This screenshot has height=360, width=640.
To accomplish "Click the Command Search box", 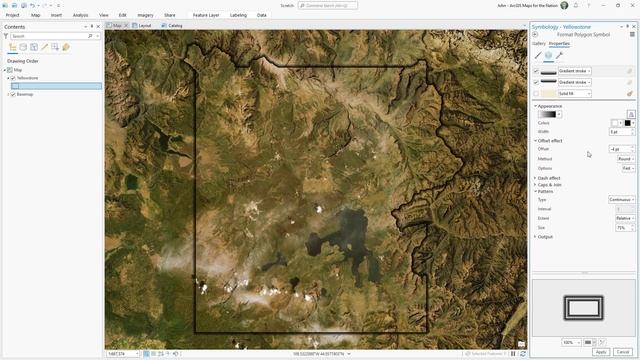I will (x=328, y=6).
